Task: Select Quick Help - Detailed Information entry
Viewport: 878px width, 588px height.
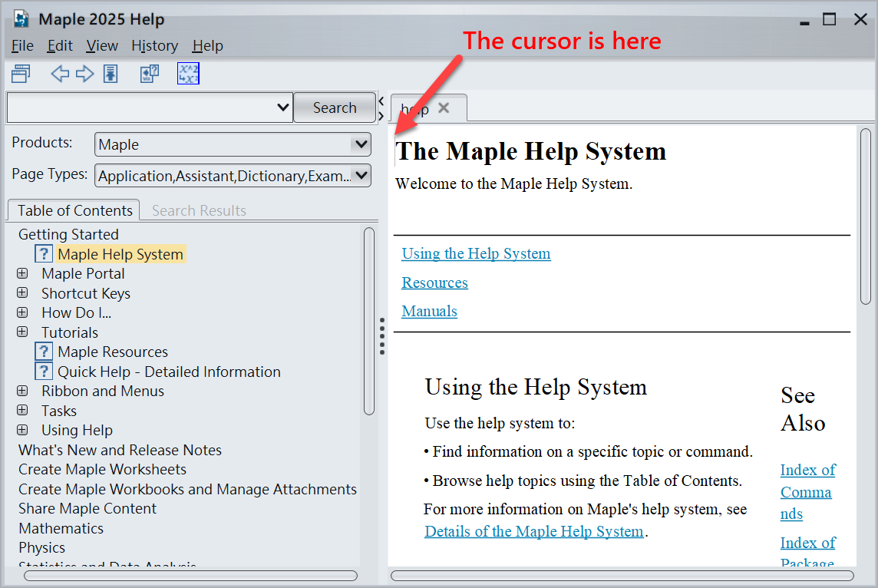Action: (x=169, y=372)
